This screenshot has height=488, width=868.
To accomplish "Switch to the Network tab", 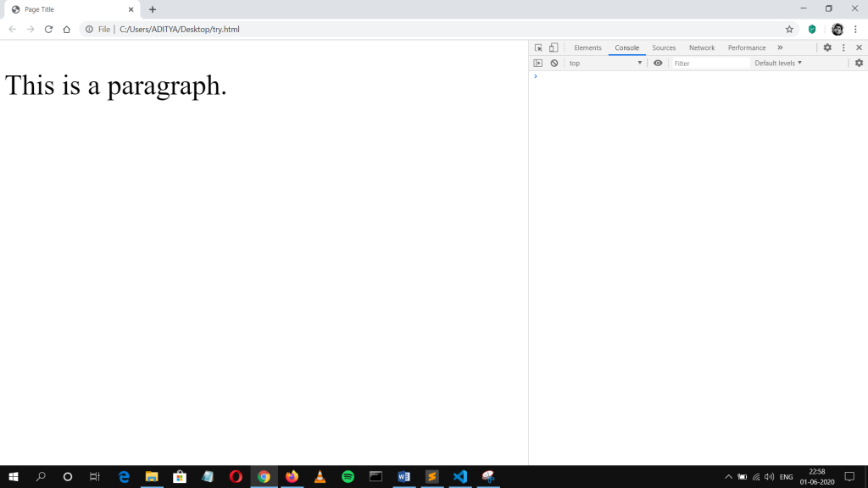I will pos(702,48).
